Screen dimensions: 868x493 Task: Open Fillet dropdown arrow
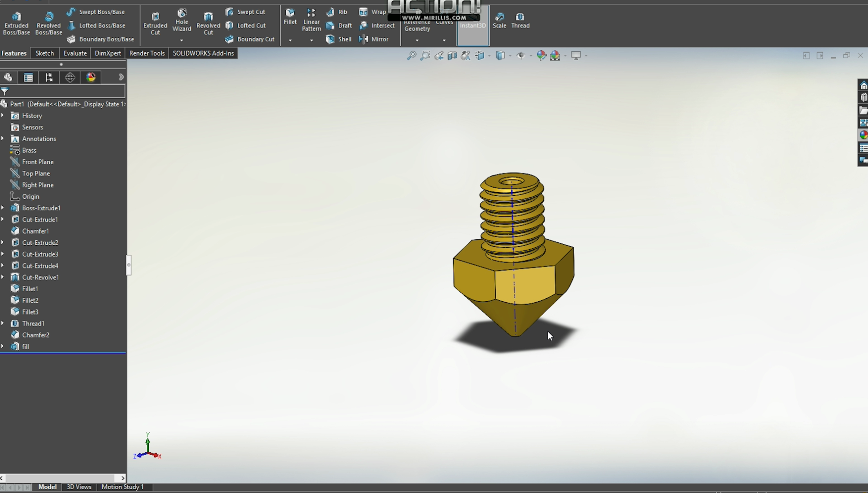290,40
